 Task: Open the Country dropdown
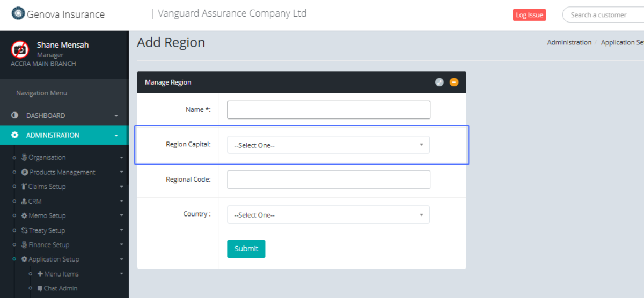tap(328, 215)
